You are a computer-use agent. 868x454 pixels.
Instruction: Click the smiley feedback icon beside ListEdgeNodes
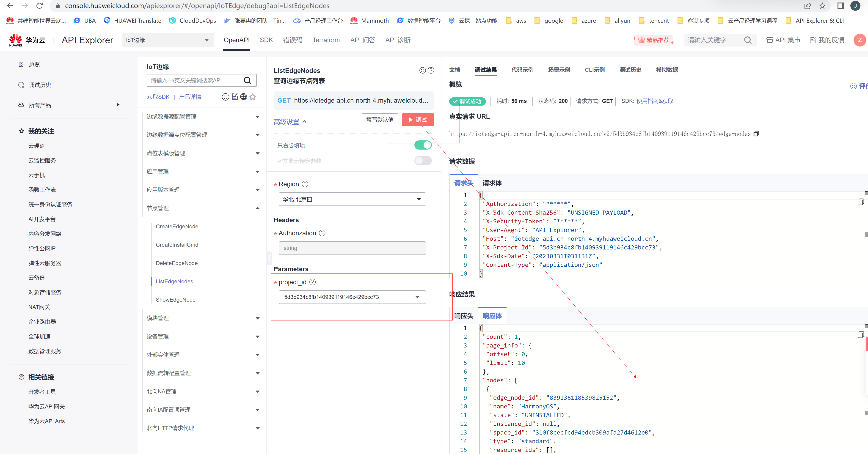pyautogui.click(x=422, y=70)
